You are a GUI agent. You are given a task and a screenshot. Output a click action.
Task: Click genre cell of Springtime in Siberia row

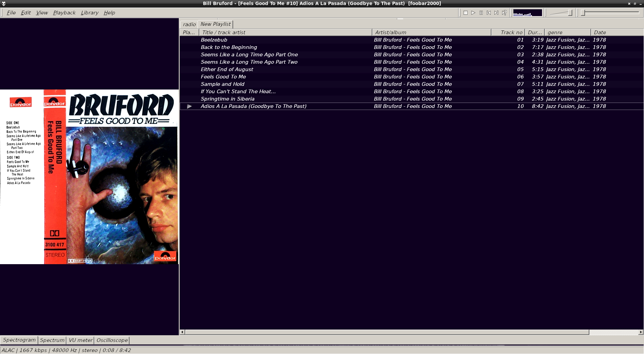(x=568, y=99)
